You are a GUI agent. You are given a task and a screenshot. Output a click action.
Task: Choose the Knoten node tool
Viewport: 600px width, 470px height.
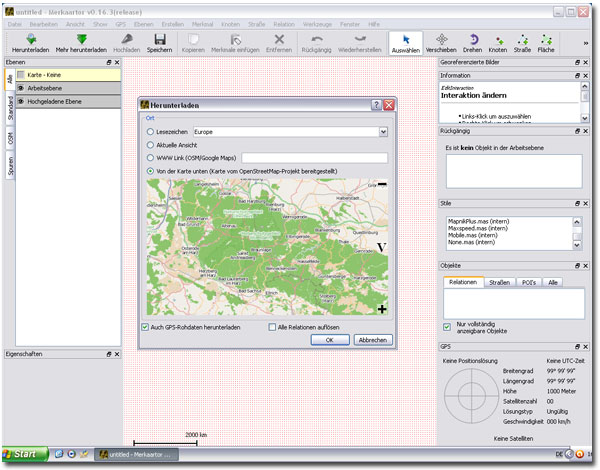coord(497,39)
